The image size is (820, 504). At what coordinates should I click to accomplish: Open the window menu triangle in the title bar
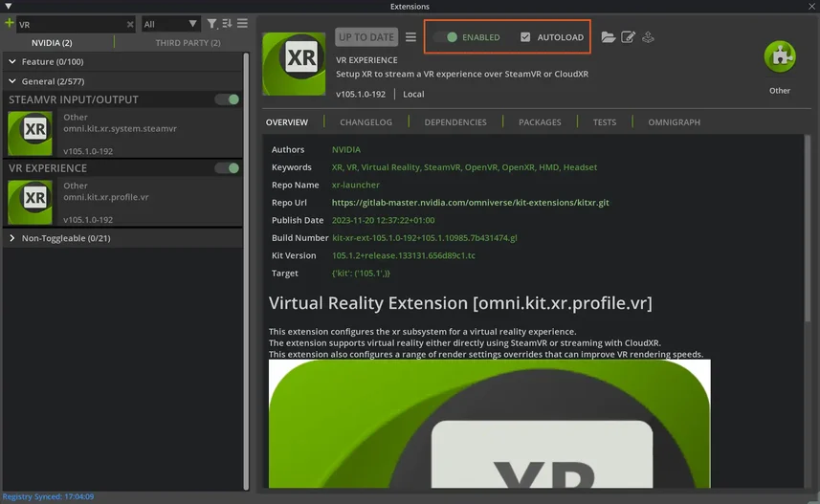(x=8, y=7)
